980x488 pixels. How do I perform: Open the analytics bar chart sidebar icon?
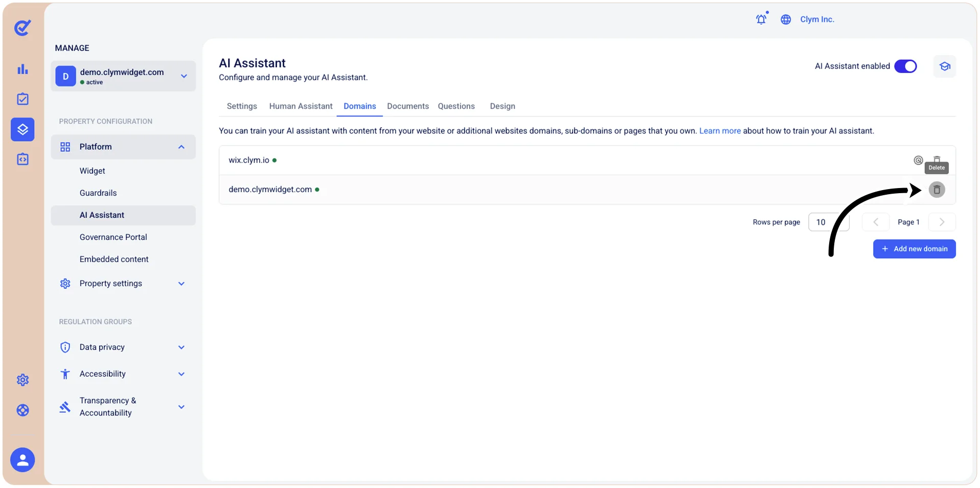point(22,69)
